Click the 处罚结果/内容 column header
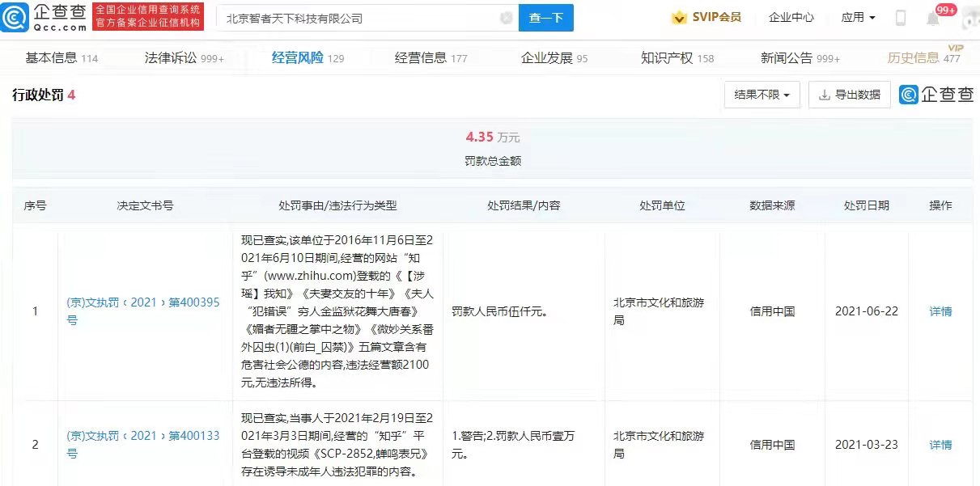 [x=524, y=205]
